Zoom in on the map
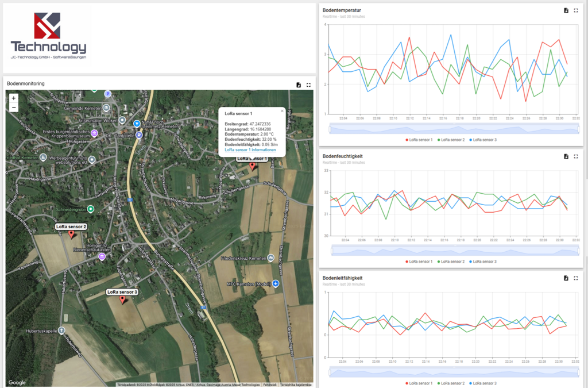 point(14,98)
